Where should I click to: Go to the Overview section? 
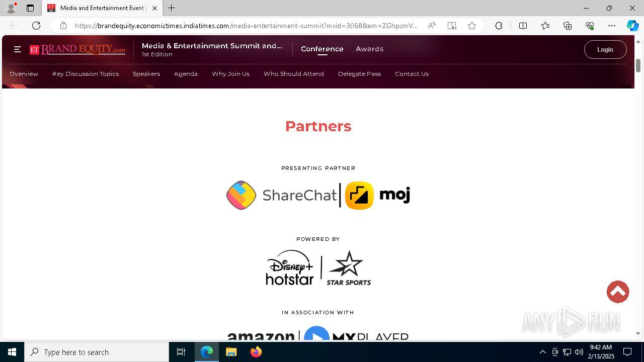pos(24,74)
